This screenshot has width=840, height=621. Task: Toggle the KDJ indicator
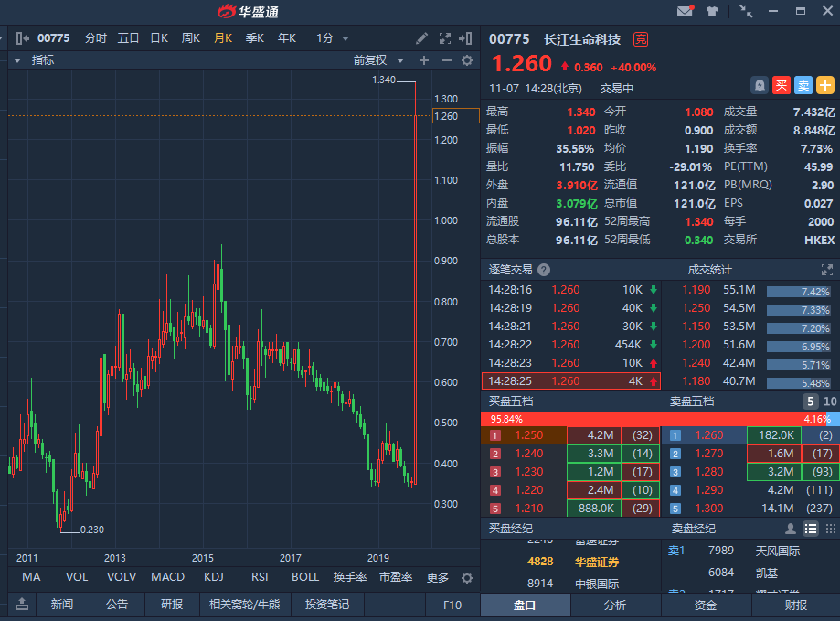(214, 577)
